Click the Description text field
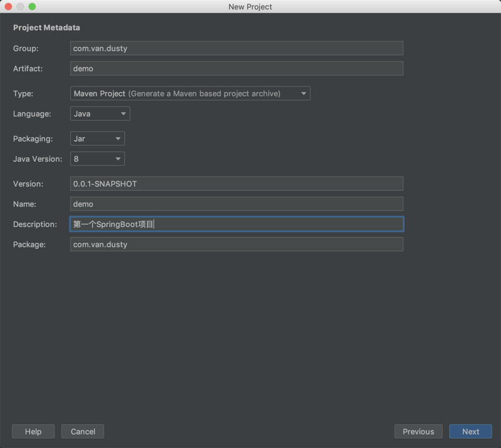The image size is (501, 448). point(236,224)
